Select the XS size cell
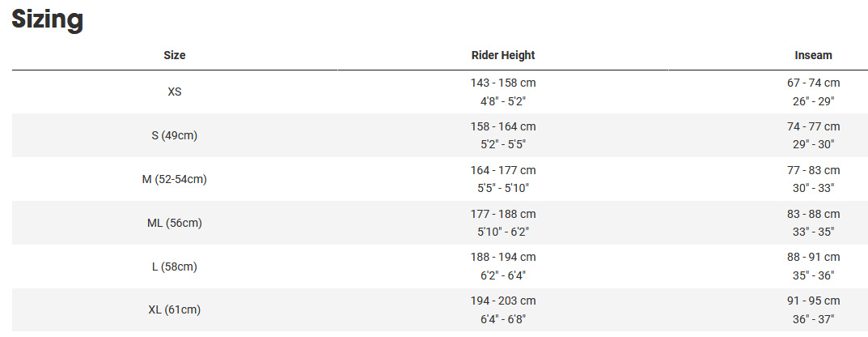Image resolution: width=868 pixels, height=337 pixels. [175, 92]
